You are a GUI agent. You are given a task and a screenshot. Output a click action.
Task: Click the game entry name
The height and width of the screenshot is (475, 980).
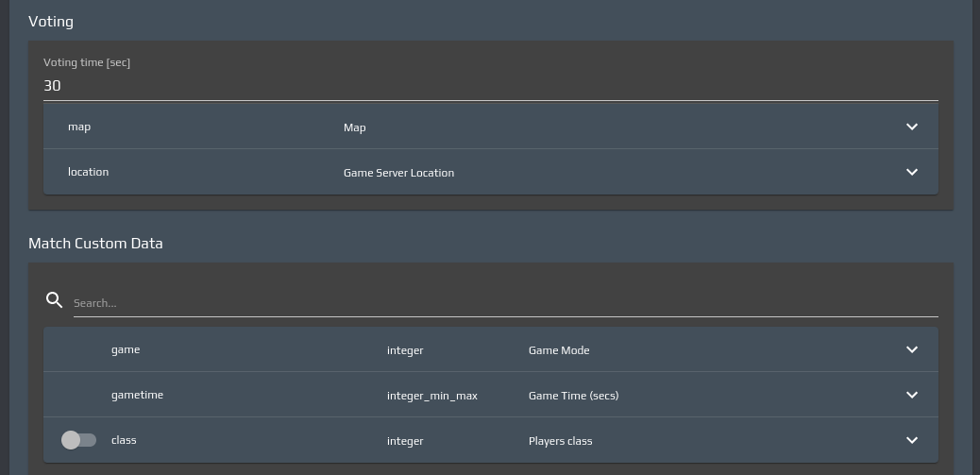[x=126, y=349]
